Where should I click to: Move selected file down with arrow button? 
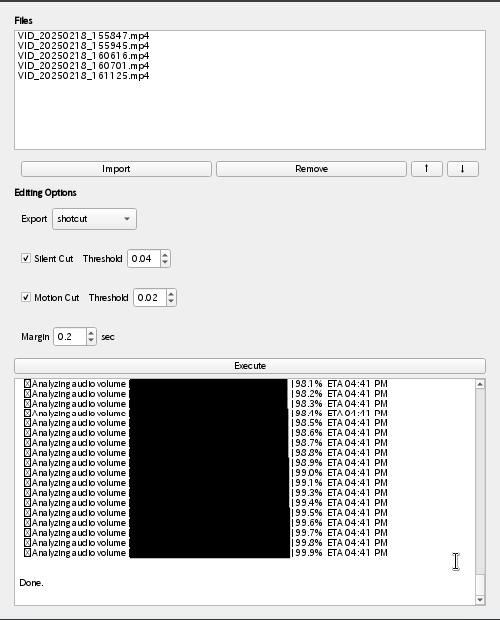tap(462, 169)
